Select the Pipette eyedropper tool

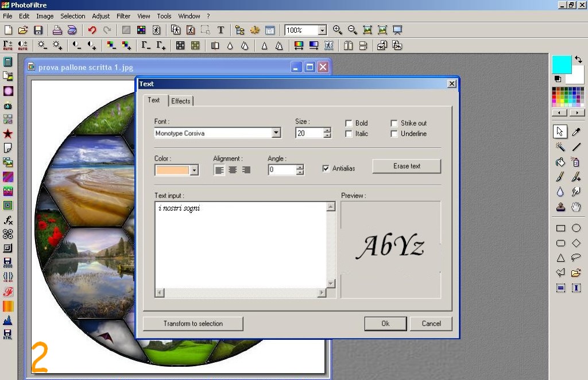pos(576,132)
